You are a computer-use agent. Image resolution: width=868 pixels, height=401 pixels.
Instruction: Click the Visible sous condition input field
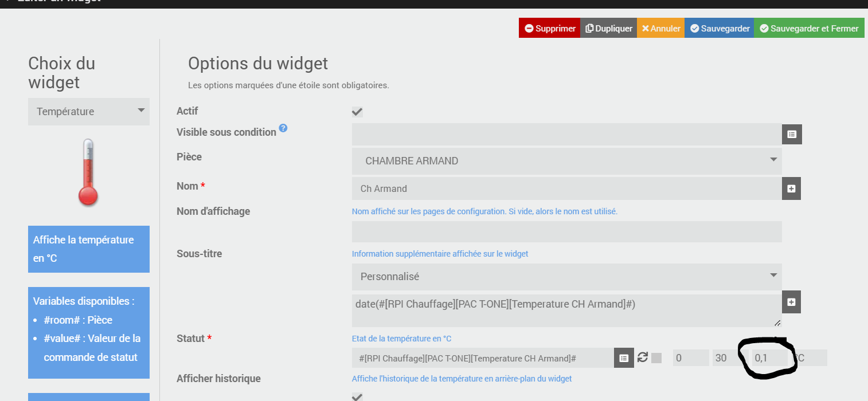click(x=566, y=134)
